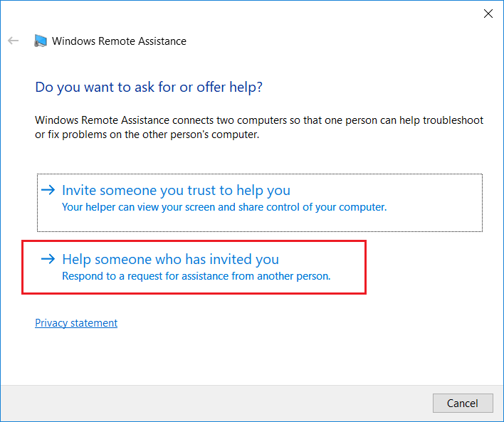Viewport: 504px width, 422px height.
Task: Choose Help someone who has invited you
Action: point(194,267)
